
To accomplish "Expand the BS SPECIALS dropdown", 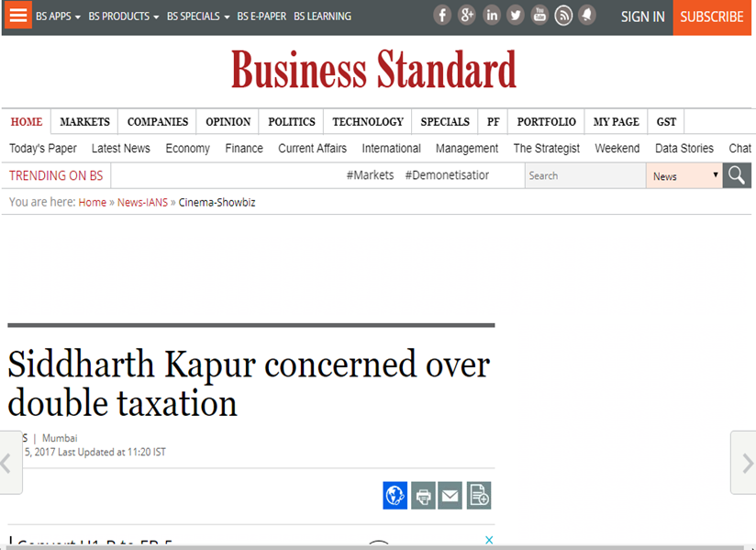I will [x=198, y=17].
